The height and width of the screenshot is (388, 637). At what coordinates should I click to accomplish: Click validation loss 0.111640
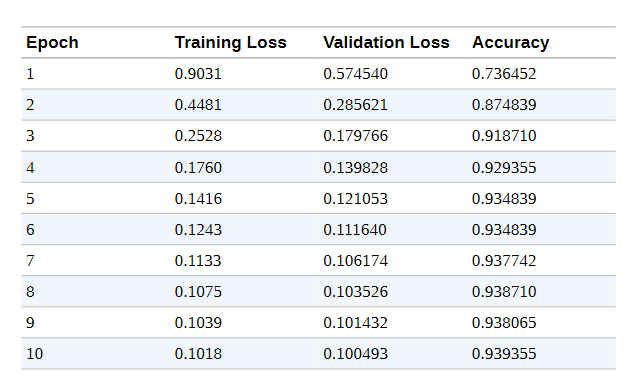[355, 230]
